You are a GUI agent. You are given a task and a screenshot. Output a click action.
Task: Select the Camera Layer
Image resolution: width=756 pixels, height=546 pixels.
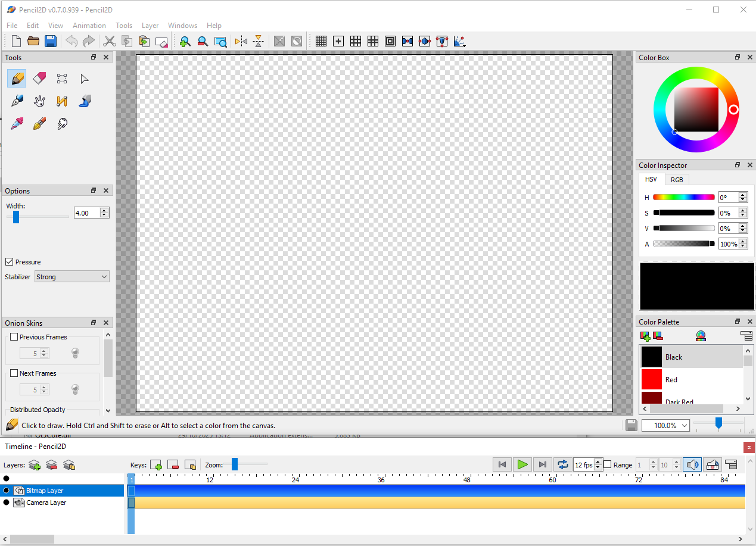coord(46,503)
